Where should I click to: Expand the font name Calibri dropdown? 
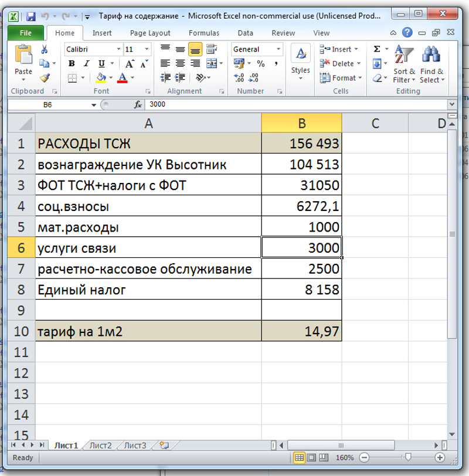[x=118, y=49]
